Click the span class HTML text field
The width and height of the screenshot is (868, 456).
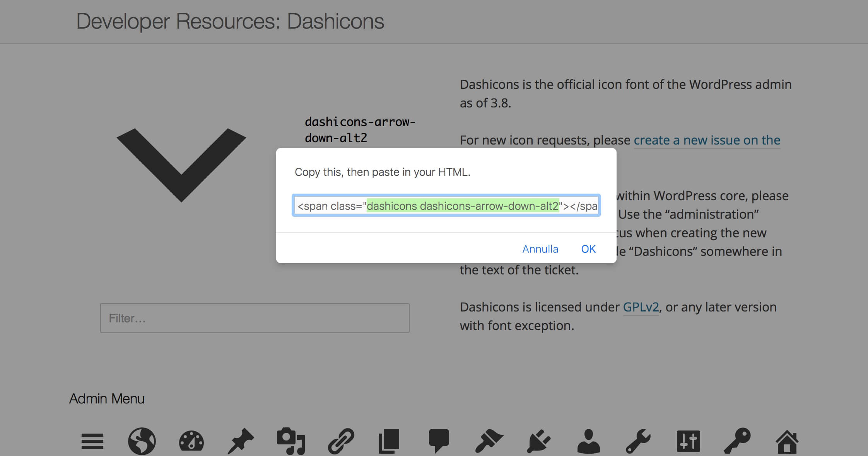tap(446, 206)
